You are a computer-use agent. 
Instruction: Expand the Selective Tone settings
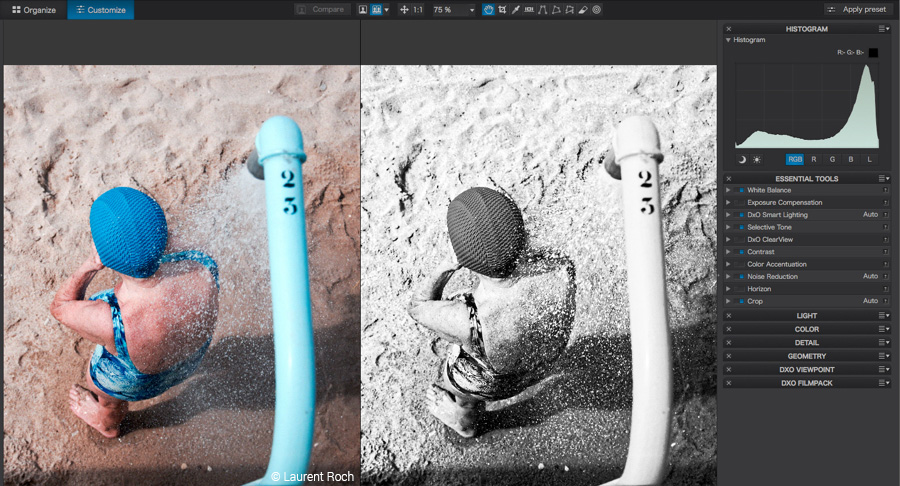pyautogui.click(x=728, y=227)
